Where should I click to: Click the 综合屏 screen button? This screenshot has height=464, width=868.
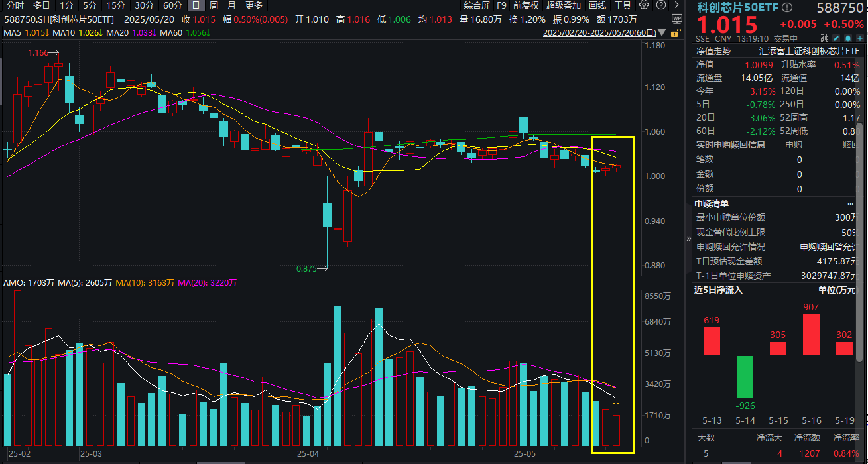(x=477, y=6)
